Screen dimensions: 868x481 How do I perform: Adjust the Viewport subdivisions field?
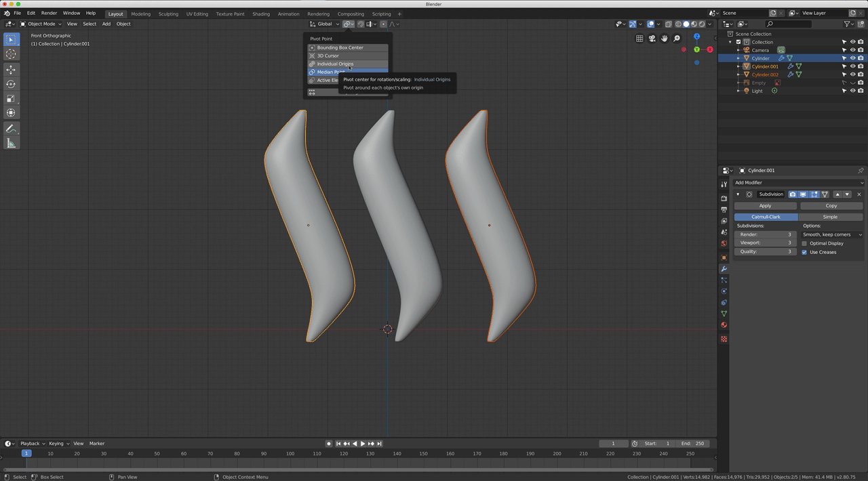click(765, 243)
